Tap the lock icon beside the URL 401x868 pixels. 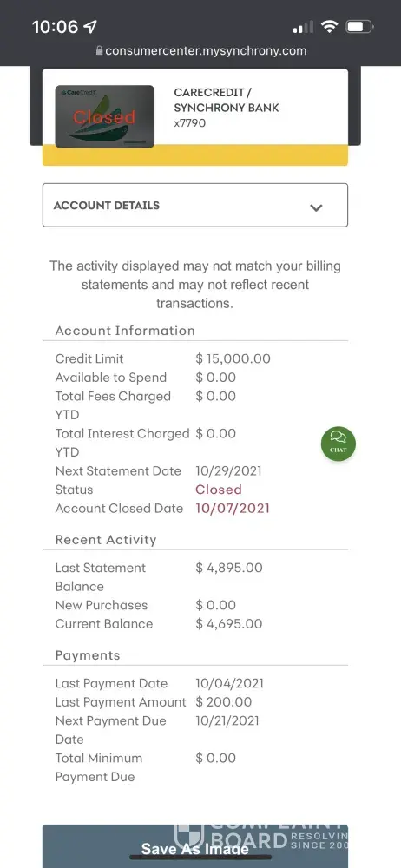(x=99, y=50)
